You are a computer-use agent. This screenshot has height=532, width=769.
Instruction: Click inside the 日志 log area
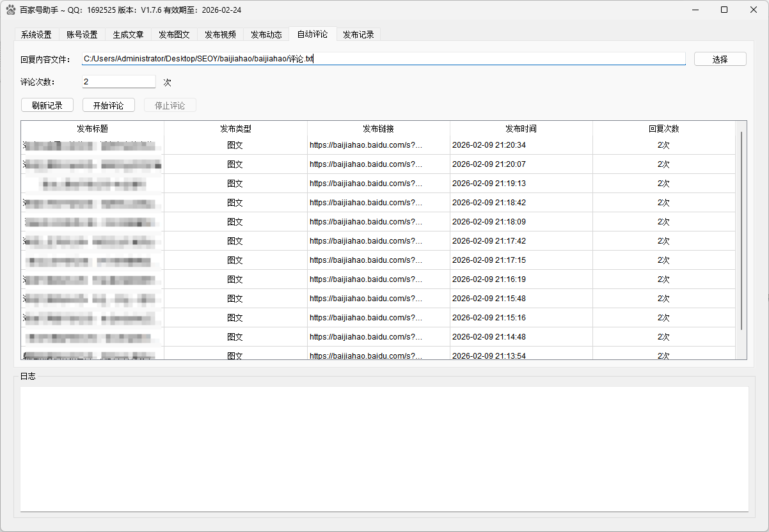click(384, 448)
